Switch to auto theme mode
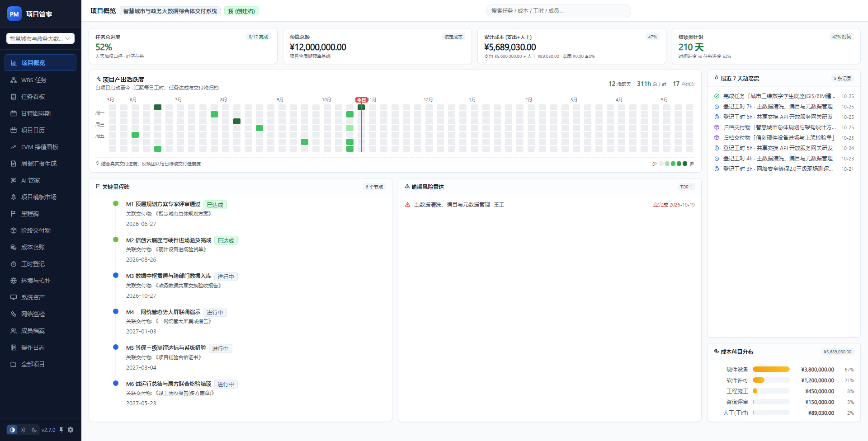Image resolution: width=868 pixels, height=441 pixels. (x=12, y=430)
